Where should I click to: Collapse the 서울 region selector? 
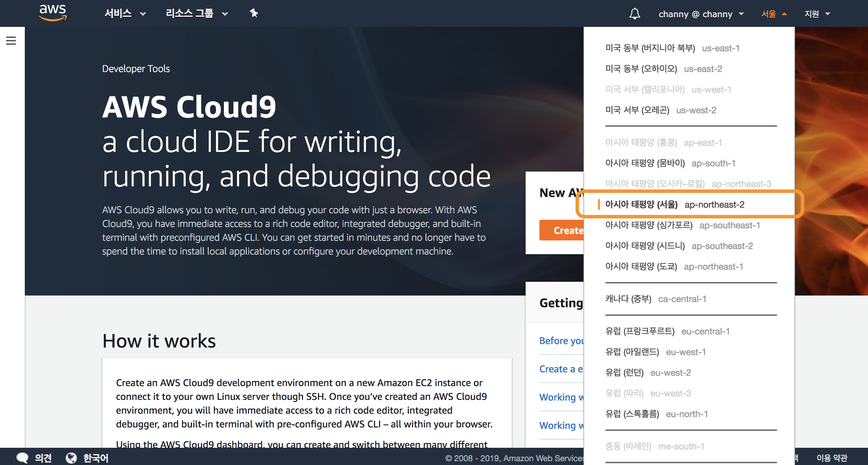(x=774, y=14)
